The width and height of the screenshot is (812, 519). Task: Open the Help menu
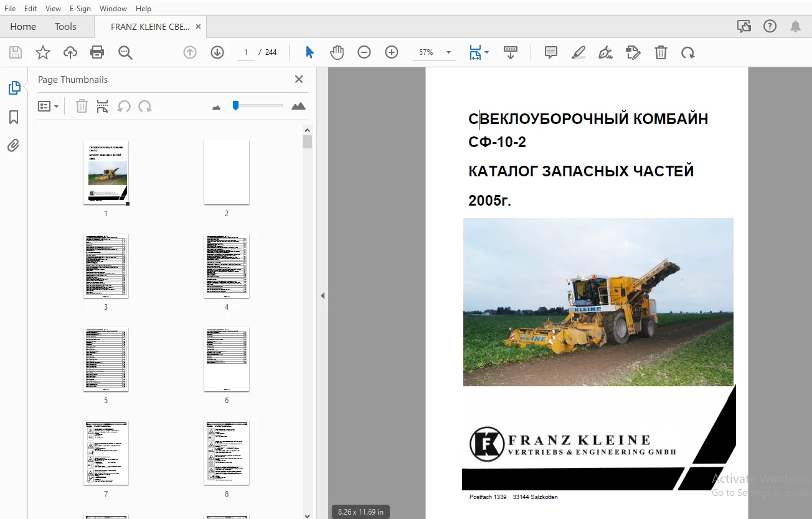(143, 9)
